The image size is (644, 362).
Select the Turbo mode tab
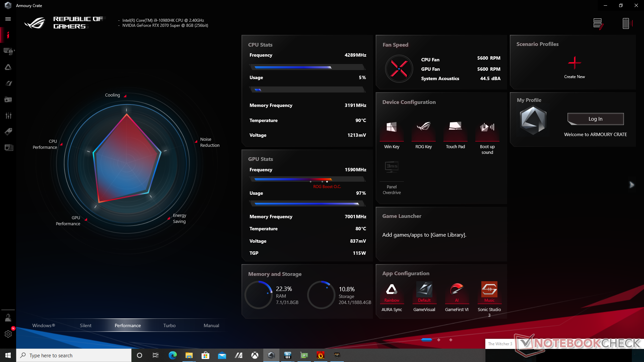[169, 325]
